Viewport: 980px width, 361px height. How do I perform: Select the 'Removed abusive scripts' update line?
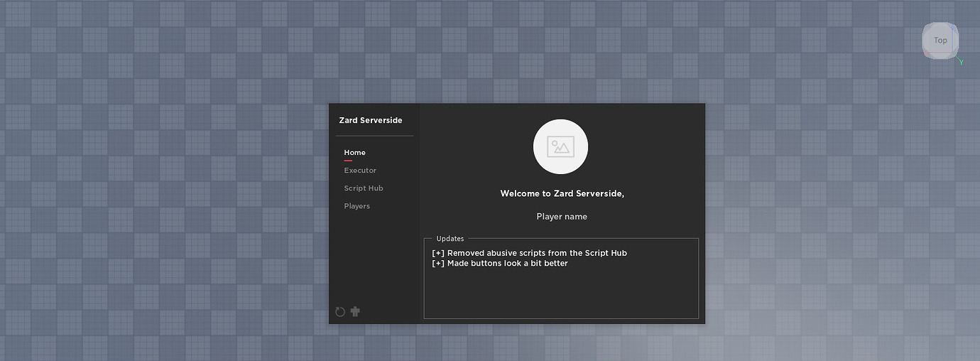pyautogui.click(x=529, y=253)
